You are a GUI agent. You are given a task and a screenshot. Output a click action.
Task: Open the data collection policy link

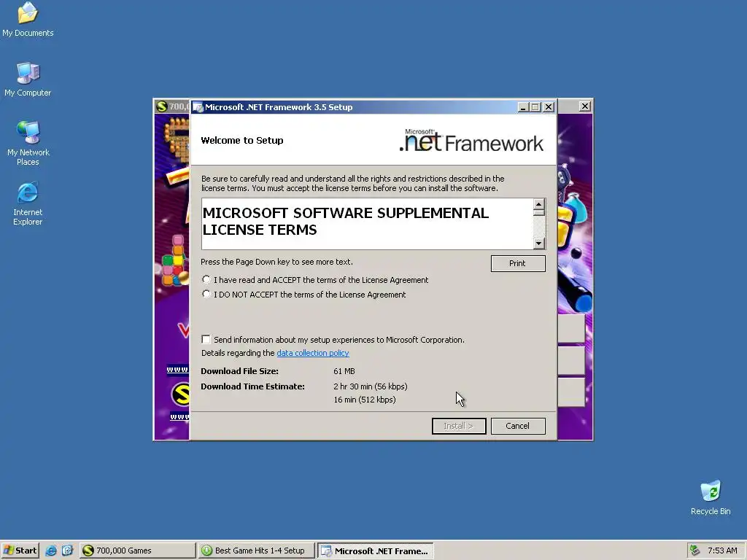pyautogui.click(x=312, y=353)
